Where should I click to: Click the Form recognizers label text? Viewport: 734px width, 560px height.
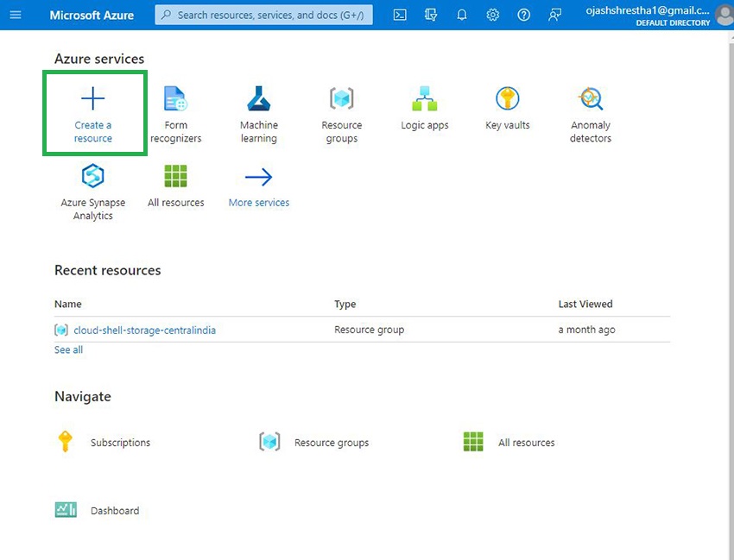[x=175, y=131]
